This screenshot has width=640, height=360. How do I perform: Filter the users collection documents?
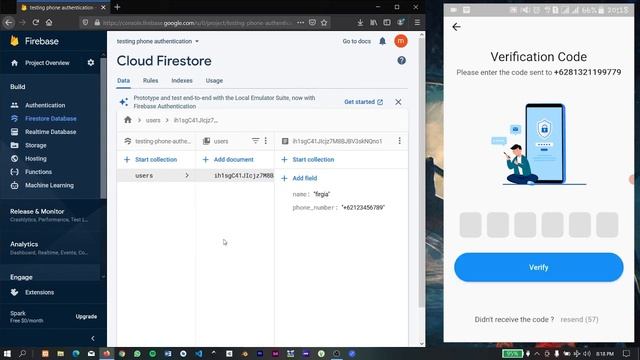[x=256, y=141]
